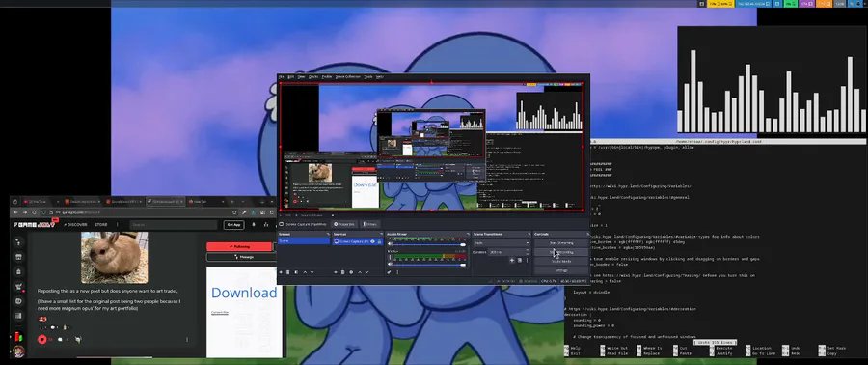The width and height of the screenshot is (868, 365).
Task: Adjust the second audio mixer volume slider
Action: (x=429, y=265)
